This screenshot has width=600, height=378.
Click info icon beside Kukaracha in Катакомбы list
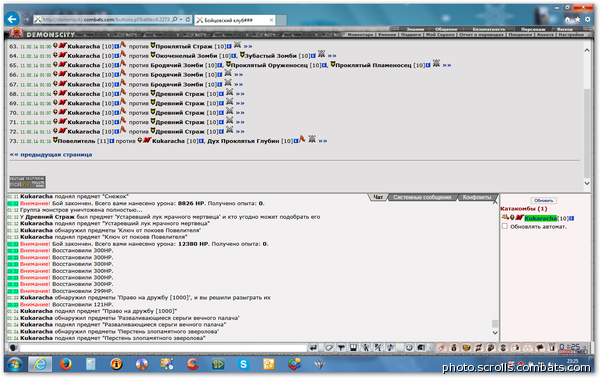(571, 218)
